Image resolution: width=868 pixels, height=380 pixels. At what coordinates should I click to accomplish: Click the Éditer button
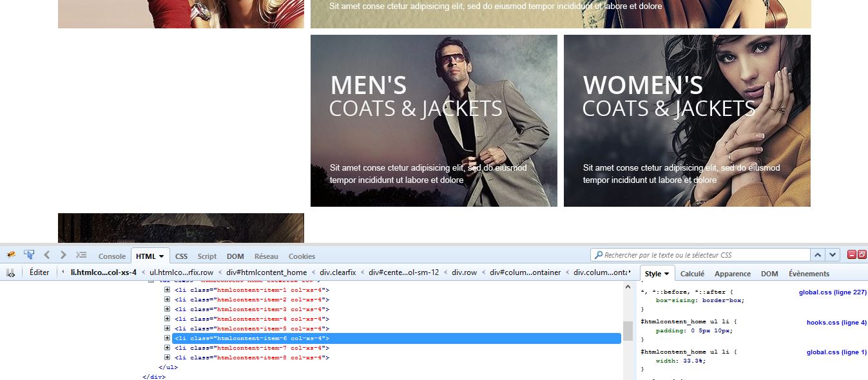(39, 272)
